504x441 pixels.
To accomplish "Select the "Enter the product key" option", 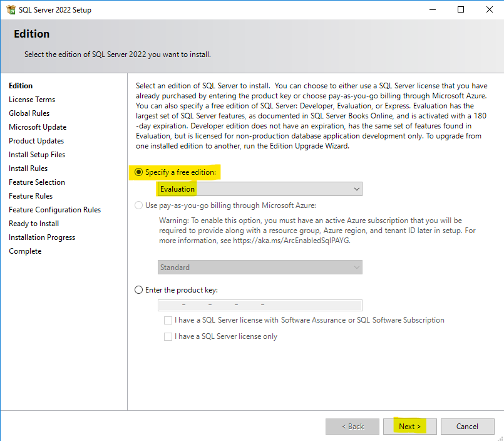I will coord(138,289).
